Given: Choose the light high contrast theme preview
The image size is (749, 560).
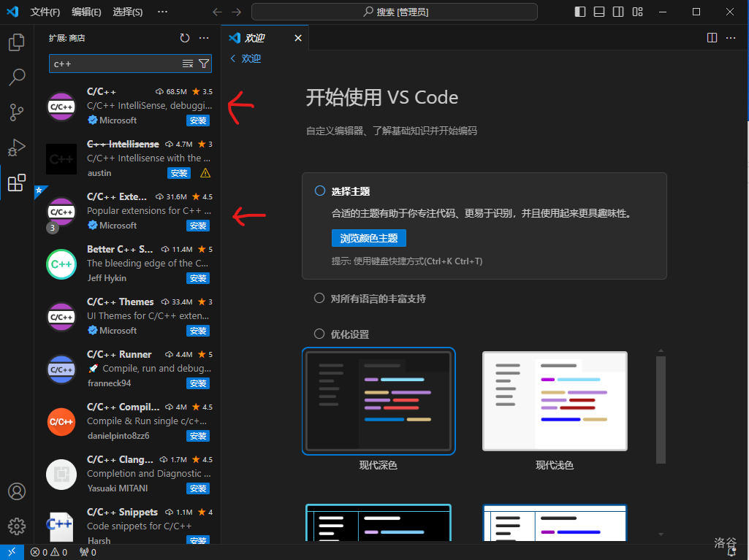Looking at the screenshot, I should tap(555, 522).
